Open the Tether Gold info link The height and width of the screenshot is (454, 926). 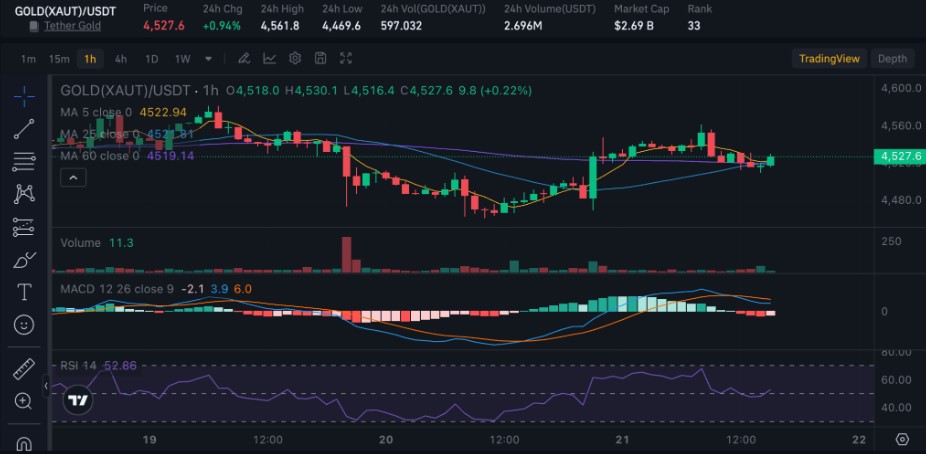(x=72, y=26)
